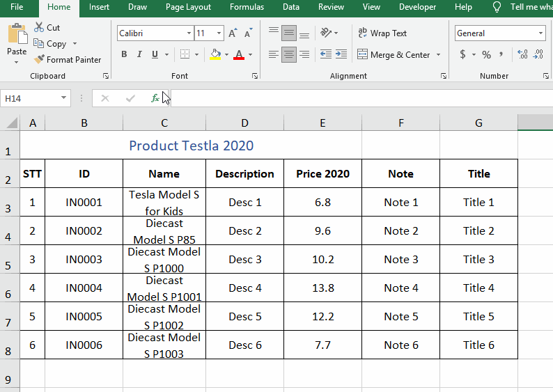This screenshot has height=392, width=553.
Task: Decrease font size with small A
Action: 248,33
